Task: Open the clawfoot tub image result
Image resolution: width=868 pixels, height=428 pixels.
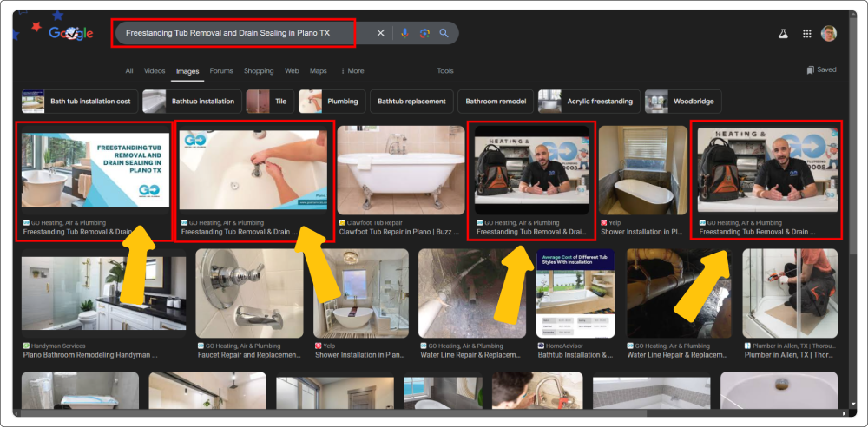Action: (401, 170)
